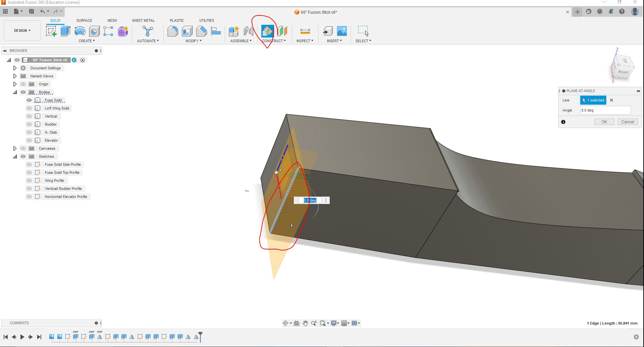Click the Create Sketch tool icon
This screenshot has height=347, width=644.
pos(51,31)
